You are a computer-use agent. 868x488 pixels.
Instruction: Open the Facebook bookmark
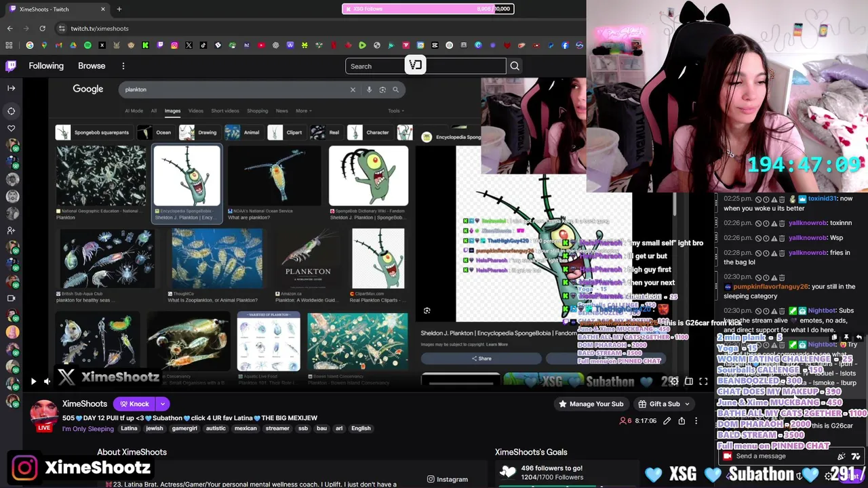point(565,45)
